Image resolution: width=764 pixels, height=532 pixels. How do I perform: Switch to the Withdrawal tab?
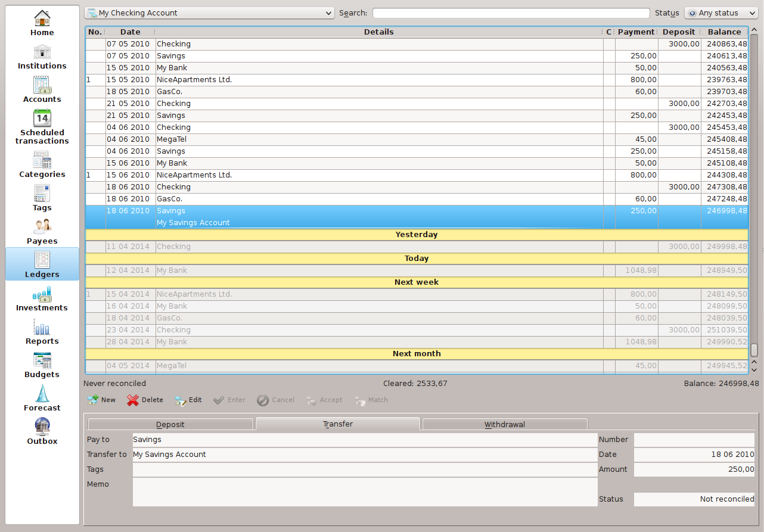505,424
